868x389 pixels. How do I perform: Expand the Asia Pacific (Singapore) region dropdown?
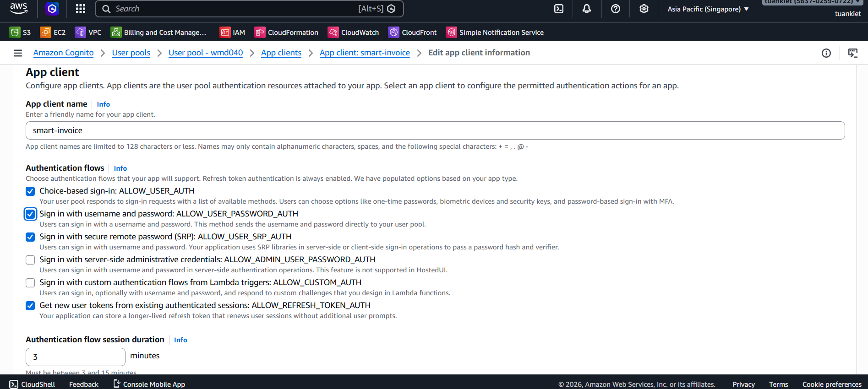pos(708,9)
